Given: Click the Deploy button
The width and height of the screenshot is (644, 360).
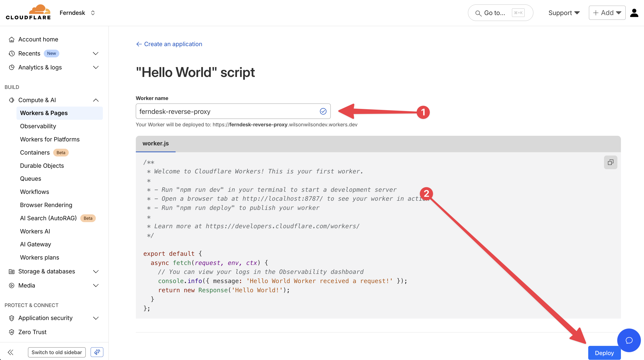Looking at the screenshot, I should coord(604,353).
